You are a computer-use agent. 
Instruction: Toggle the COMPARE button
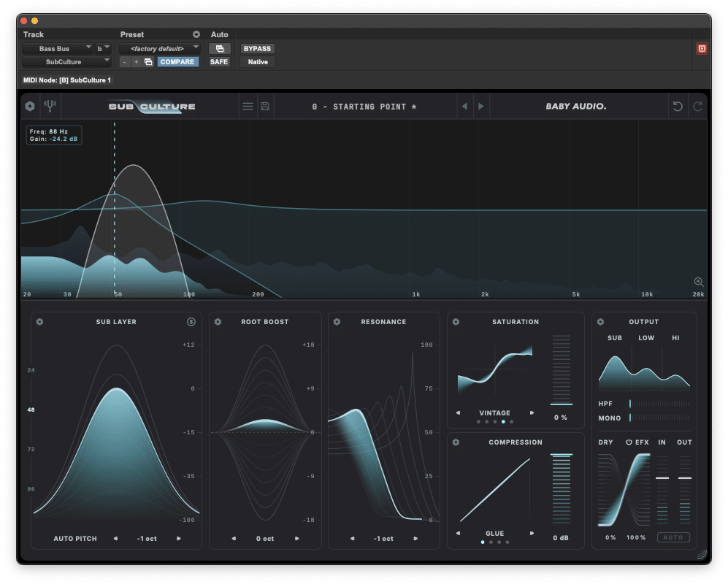coord(178,62)
